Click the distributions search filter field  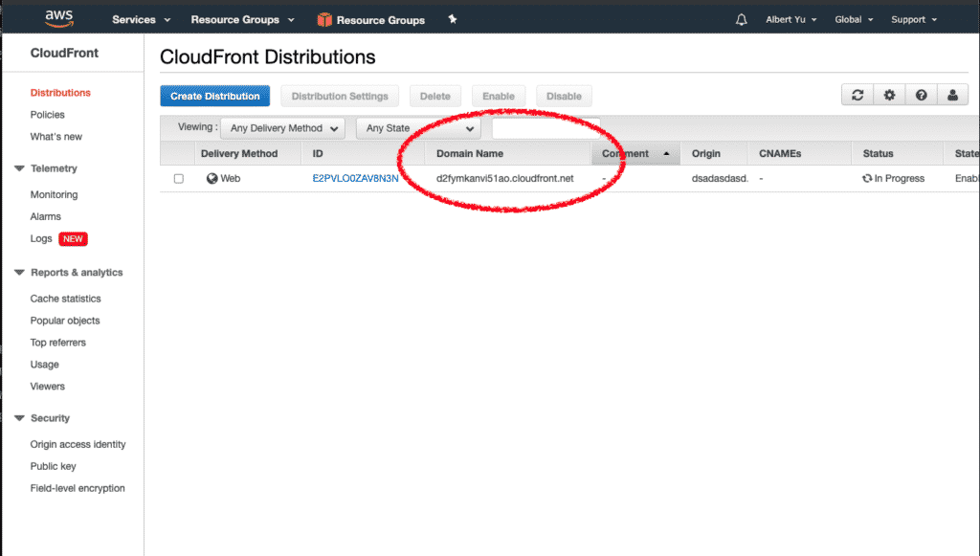pyautogui.click(x=546, y=128)
